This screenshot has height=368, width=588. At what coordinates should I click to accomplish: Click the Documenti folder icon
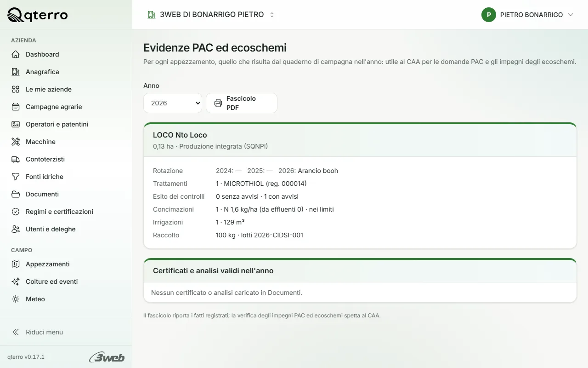click(x=16, y=194)
